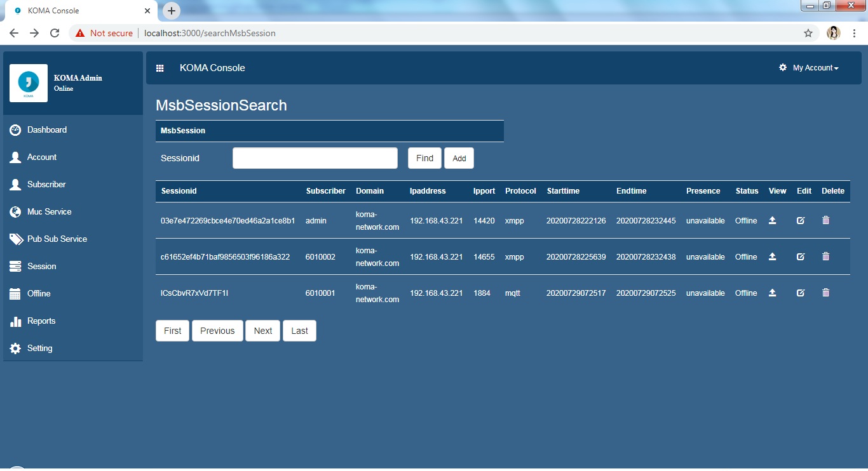Click the Offline calendar icon

pos(15,293)
